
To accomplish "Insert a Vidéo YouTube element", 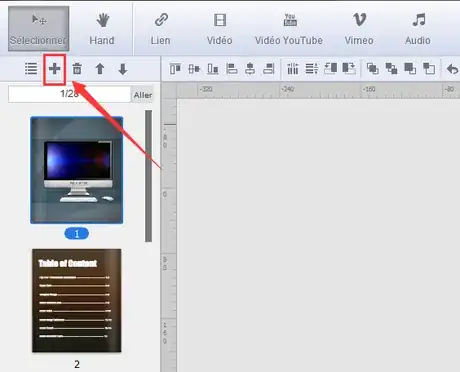I will (x=289, y=29).
